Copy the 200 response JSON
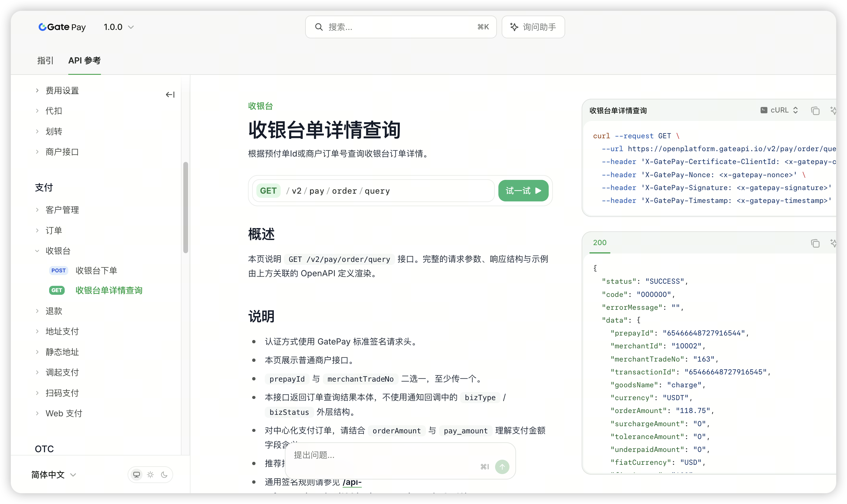Image resolution: width=847 pixels, height=504 pixels. point(815,243)
